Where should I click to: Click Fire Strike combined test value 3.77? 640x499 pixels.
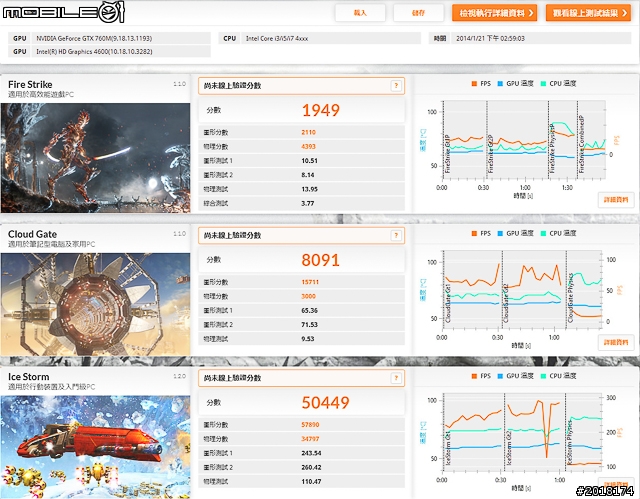308,203
